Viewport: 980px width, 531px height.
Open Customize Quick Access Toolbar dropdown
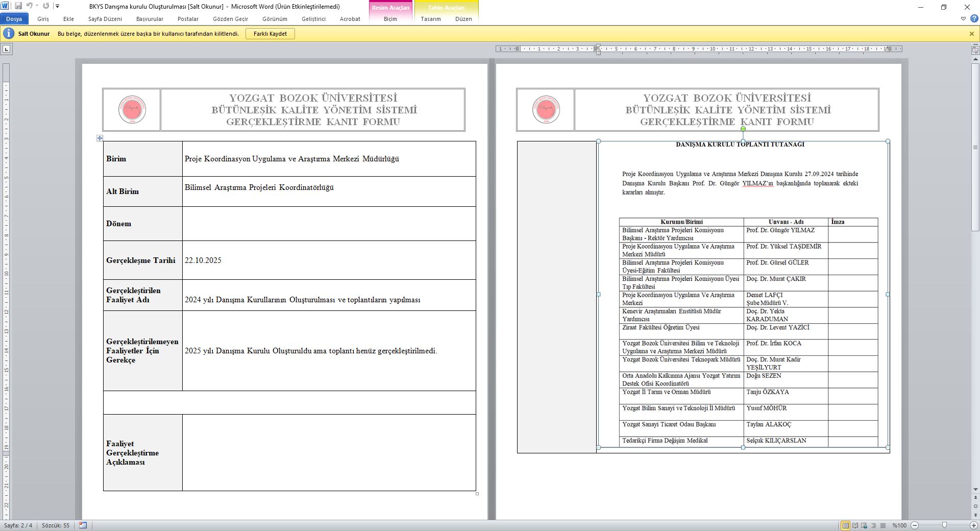pyautogui.click(x=58, y=6)
